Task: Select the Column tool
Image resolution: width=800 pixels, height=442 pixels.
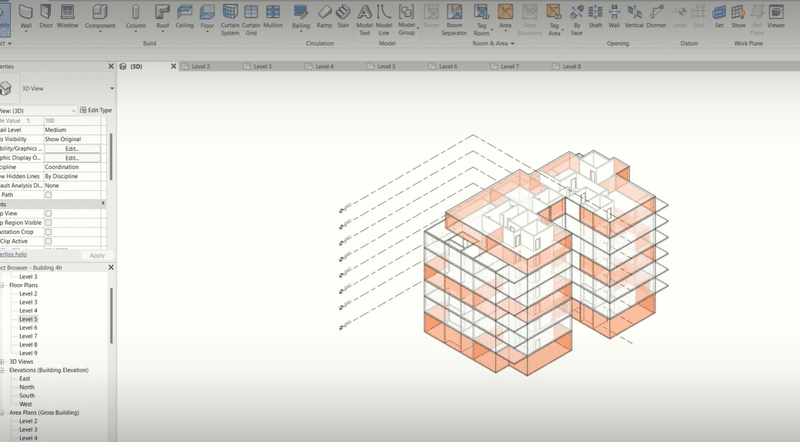Action: (x=136, y=17)
